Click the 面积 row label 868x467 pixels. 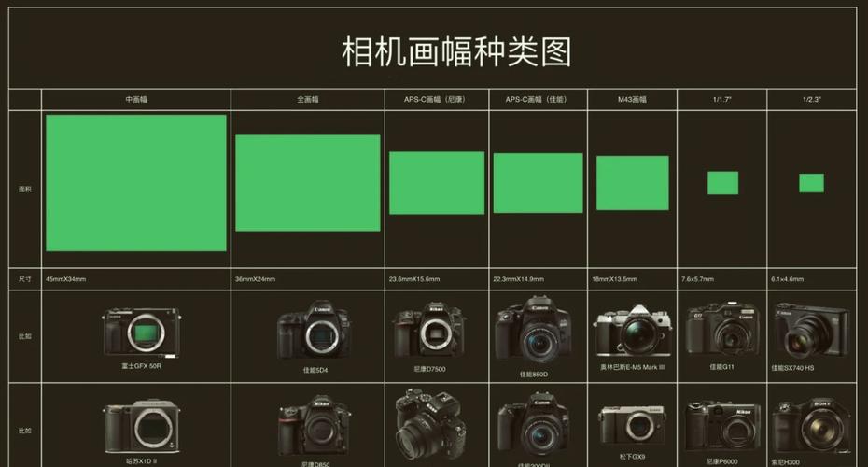pyautogui.click(x=25, y=189)
